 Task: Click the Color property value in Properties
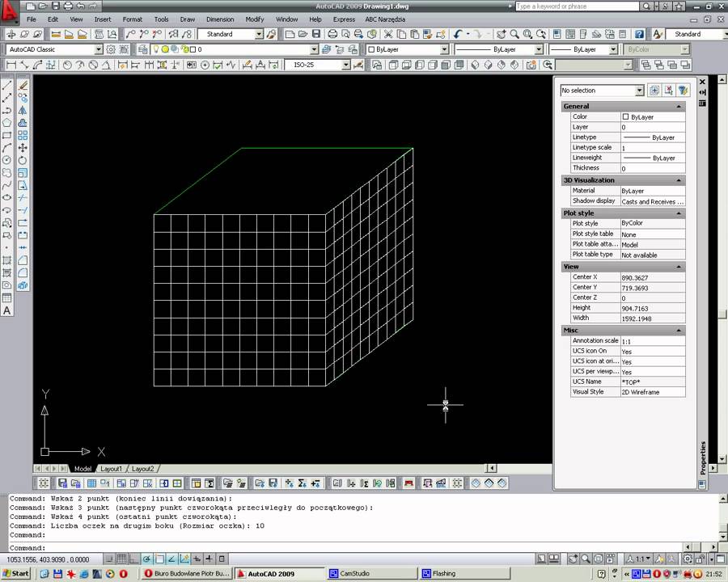(x=653, y=117)
